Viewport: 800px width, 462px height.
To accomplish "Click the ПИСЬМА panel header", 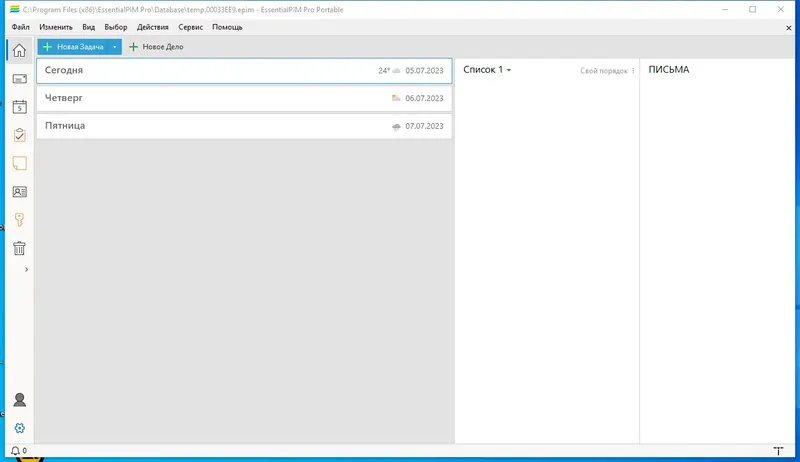I will (x=668, y=69).
